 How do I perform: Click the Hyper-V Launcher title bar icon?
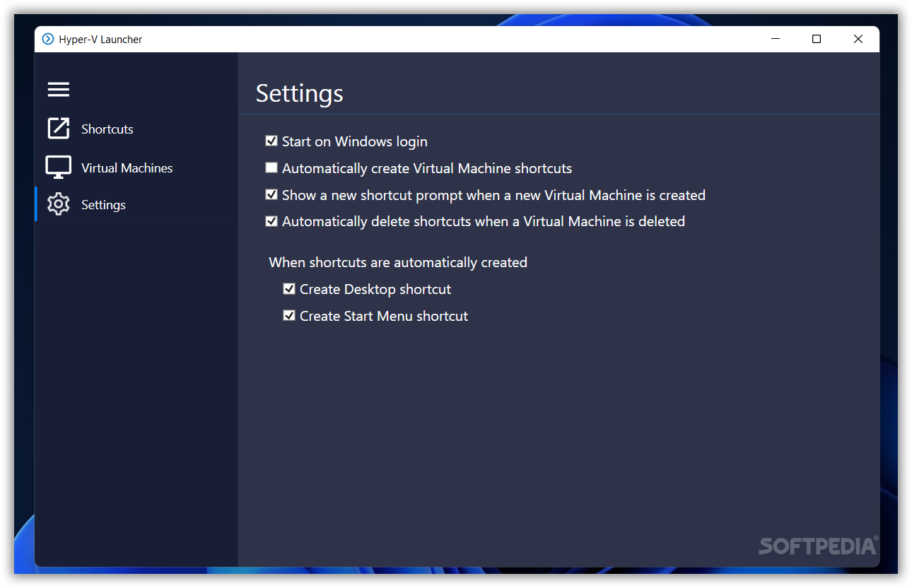coord(48,39)
